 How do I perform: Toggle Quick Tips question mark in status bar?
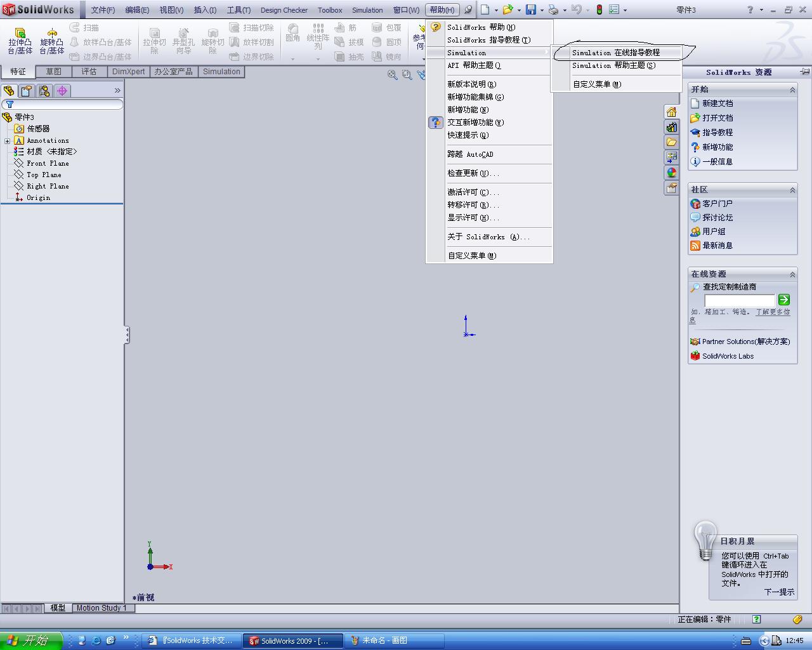[x=756, y=619]
